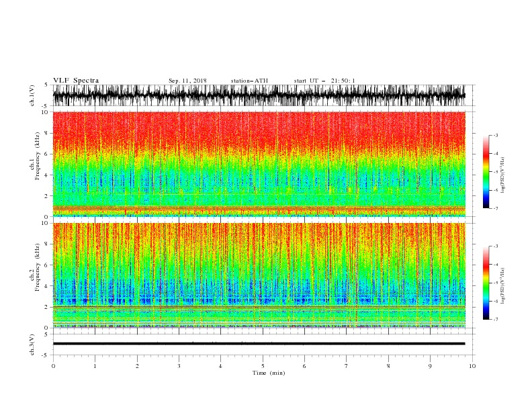Click time axis tick label "5"

[263, 366]
